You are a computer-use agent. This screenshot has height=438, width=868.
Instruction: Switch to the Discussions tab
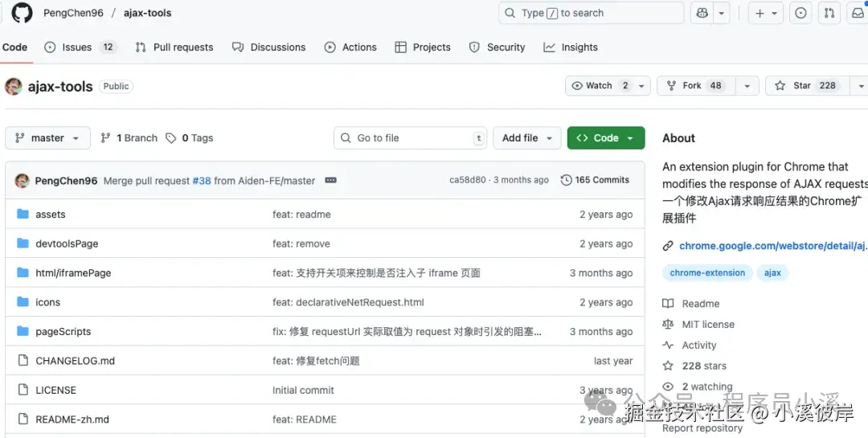[x=268, y=47]
